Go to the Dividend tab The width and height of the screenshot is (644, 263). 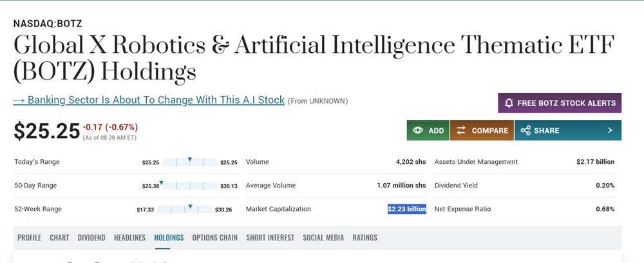[91, 238]
